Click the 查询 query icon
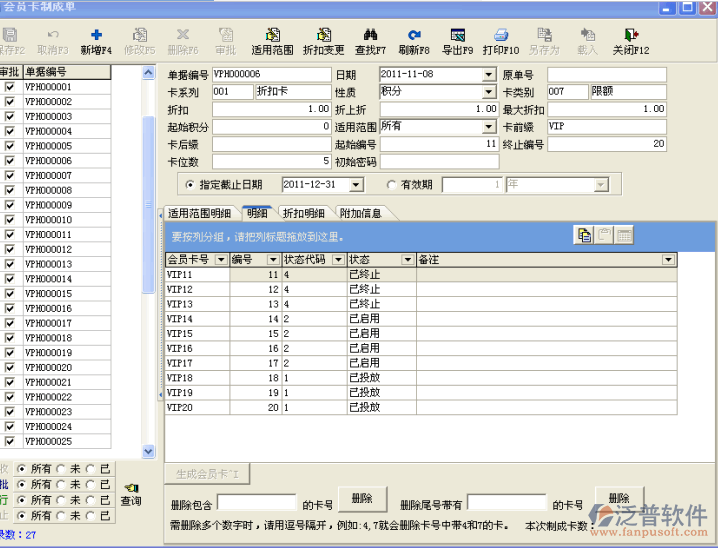Screen dimensions: 718x548 tap(131, 487)
